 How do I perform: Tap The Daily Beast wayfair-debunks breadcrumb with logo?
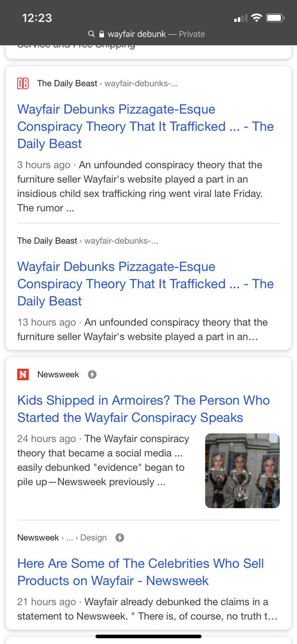(x=98, y=83)
